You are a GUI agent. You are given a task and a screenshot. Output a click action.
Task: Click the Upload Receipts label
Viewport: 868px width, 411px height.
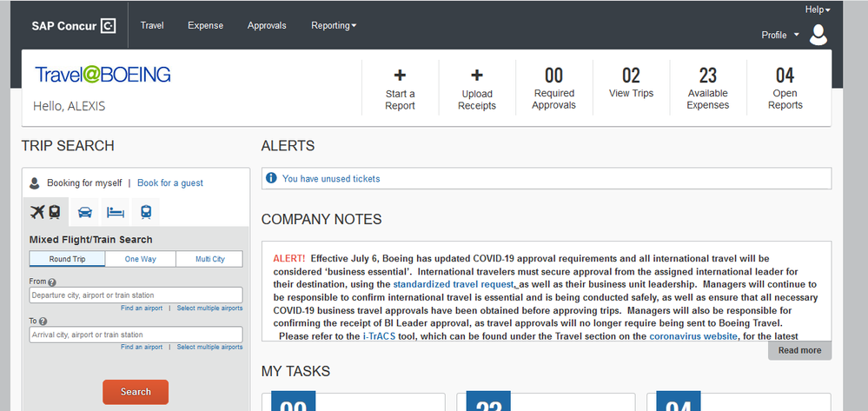tap(477, 100)
